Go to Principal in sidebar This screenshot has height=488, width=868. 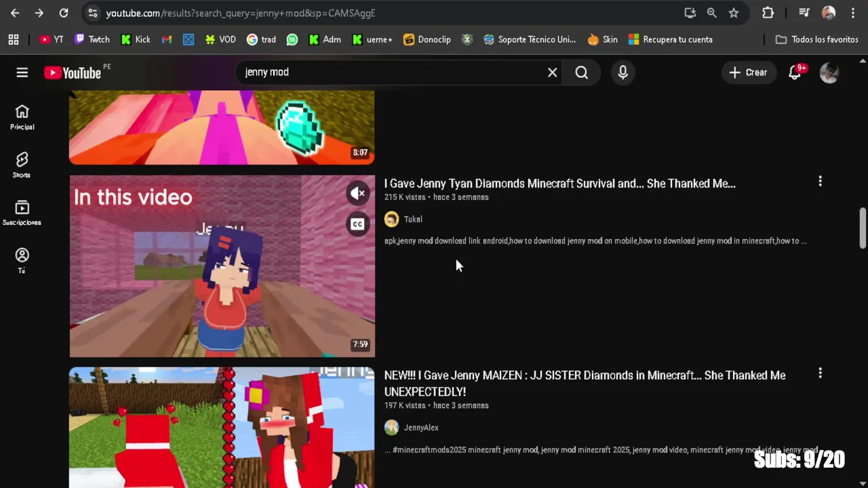click(22, 117)
